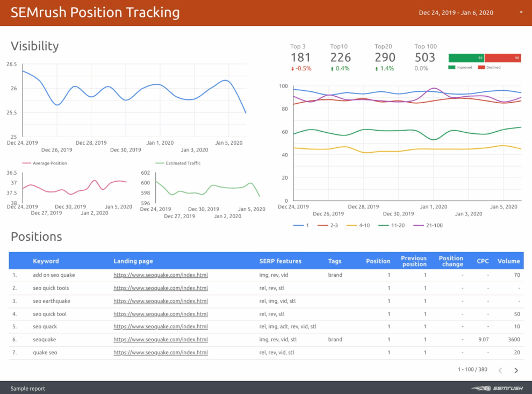Click the Top20 value 290
This screenshot has height=394, width=532.
pyautogui.click(x=385, y=58)
